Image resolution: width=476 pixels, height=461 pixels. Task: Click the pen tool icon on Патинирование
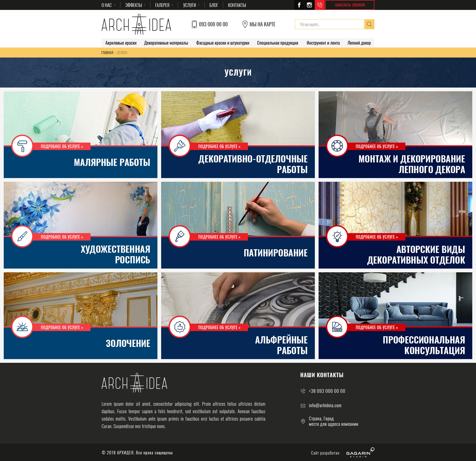[x=180, y=236]
